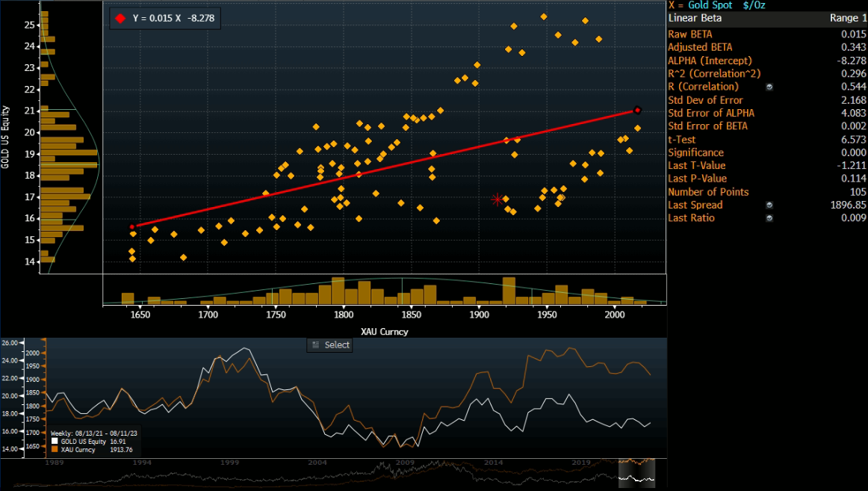Click the 'Number of Points' row label
Screen dimensions: 868x491
(x=708, y=192)
